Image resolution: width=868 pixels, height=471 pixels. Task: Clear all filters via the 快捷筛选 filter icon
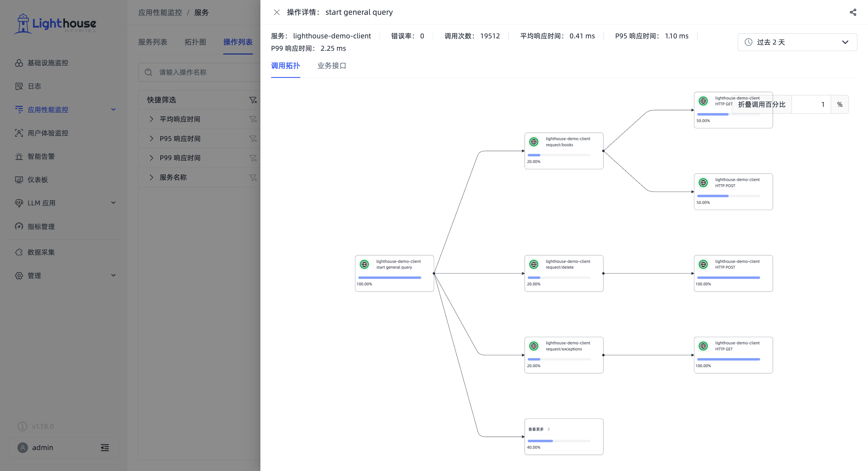[253, 100]
